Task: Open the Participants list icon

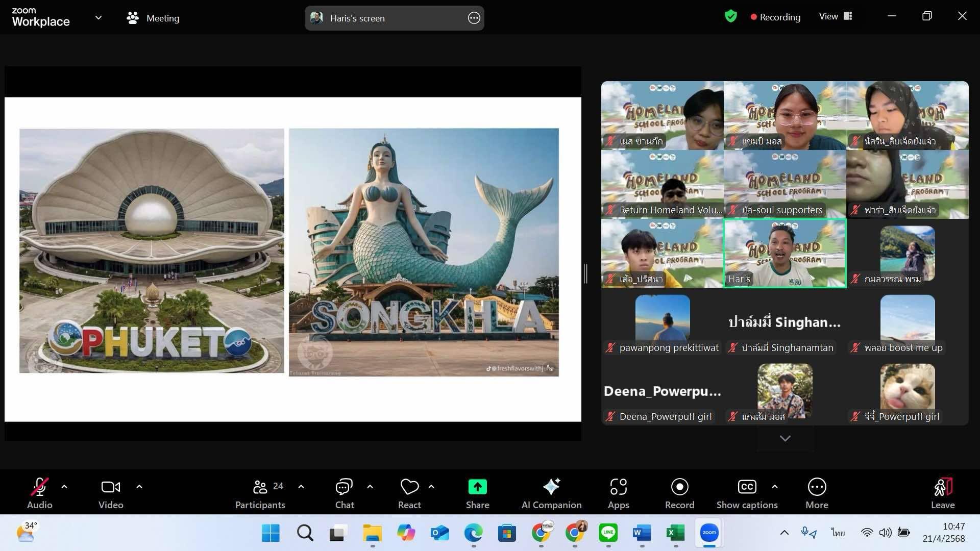Action: point(260,488)
